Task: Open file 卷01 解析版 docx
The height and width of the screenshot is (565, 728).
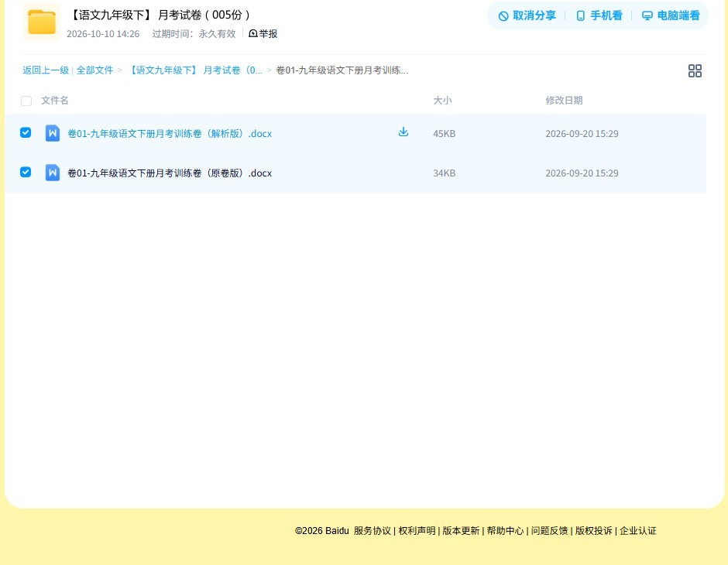Action: [170, 134]
